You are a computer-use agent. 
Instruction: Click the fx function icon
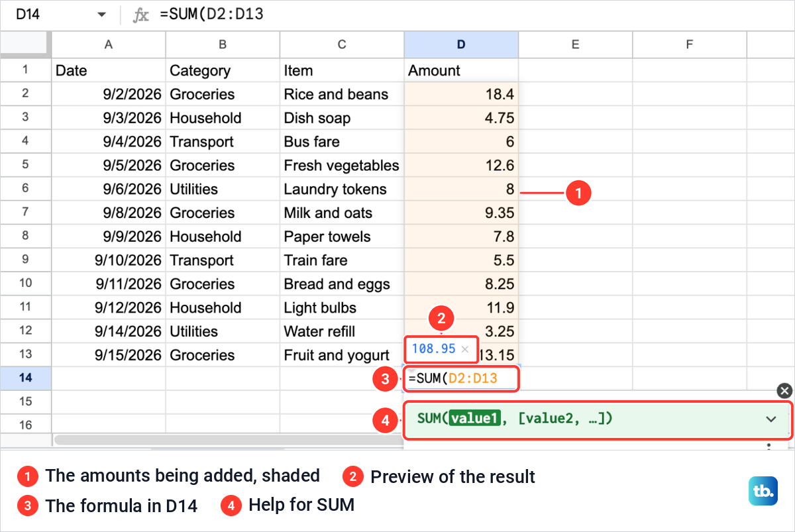pyautogui.click(x=140, y=15)
